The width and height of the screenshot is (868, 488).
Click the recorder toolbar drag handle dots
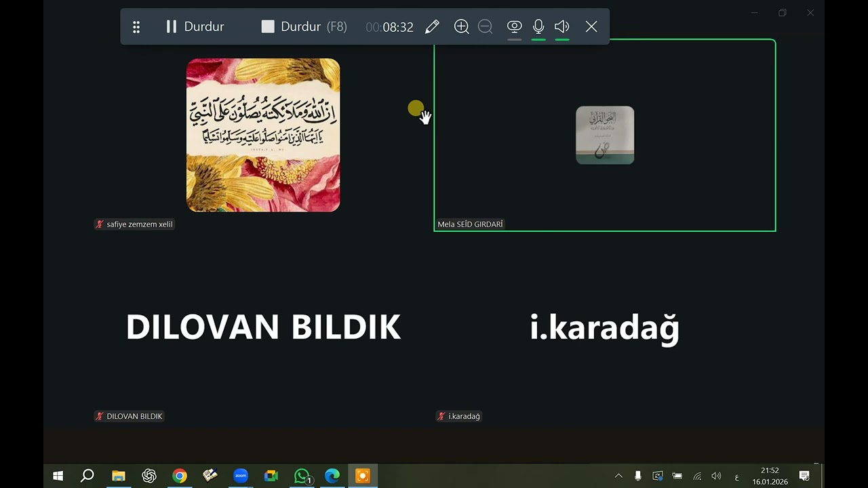point(136,26)
